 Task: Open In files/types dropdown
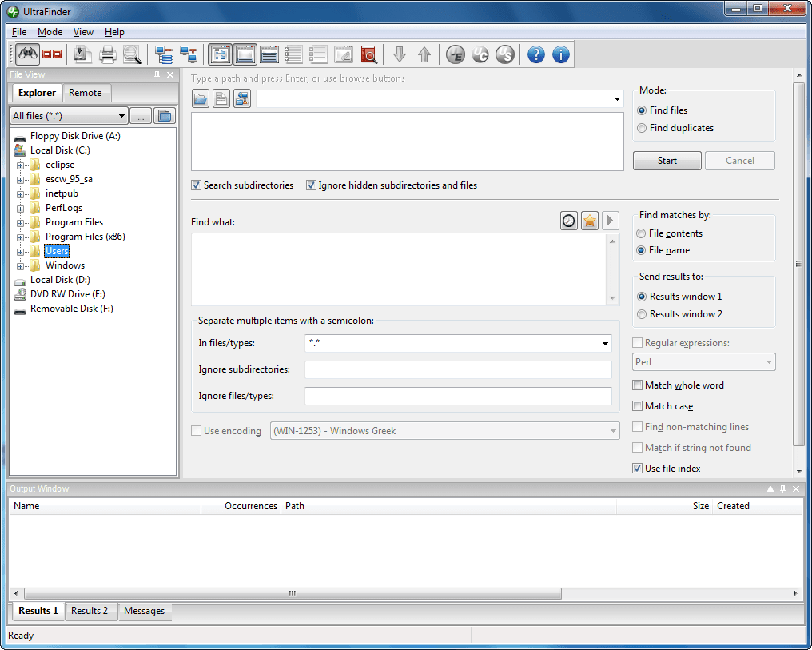tap(605, 343)
